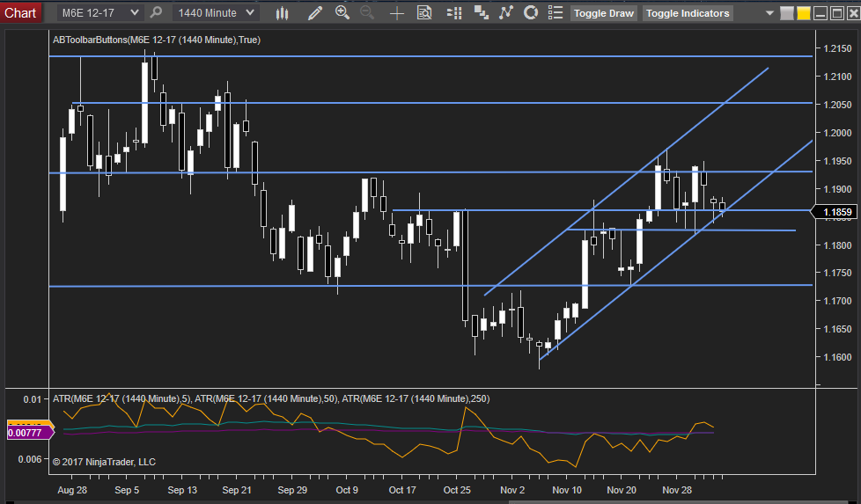Screen dimensions: 861x504
Task: Click the red Chart tab label
Action: (x=20, y=12)
